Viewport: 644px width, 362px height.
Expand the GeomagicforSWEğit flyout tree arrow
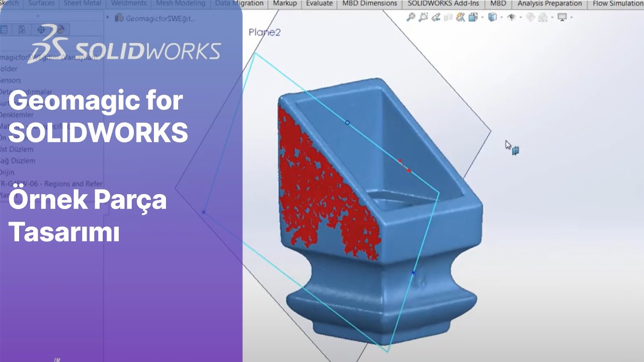click(108, 18)
